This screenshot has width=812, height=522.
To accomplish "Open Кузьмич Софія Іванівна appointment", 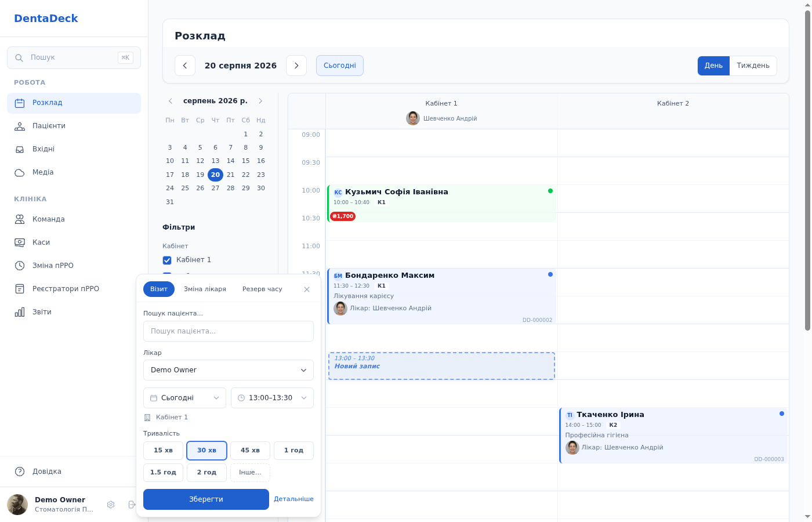I will 441,204.
